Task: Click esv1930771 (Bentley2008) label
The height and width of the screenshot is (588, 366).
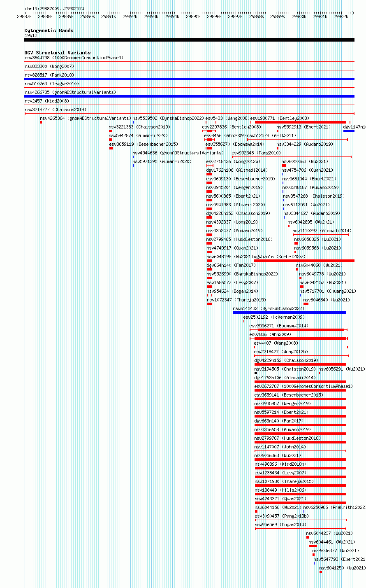Action: [x=280, y=118]
